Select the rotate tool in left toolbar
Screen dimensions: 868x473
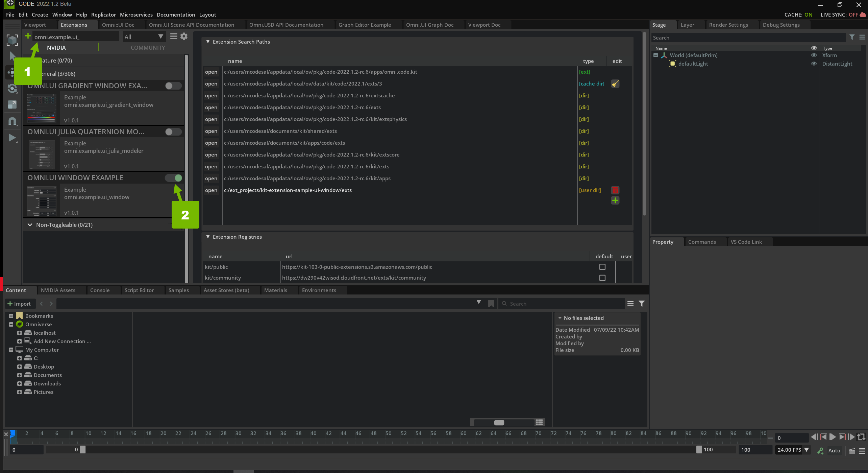[x=12, y=89]
